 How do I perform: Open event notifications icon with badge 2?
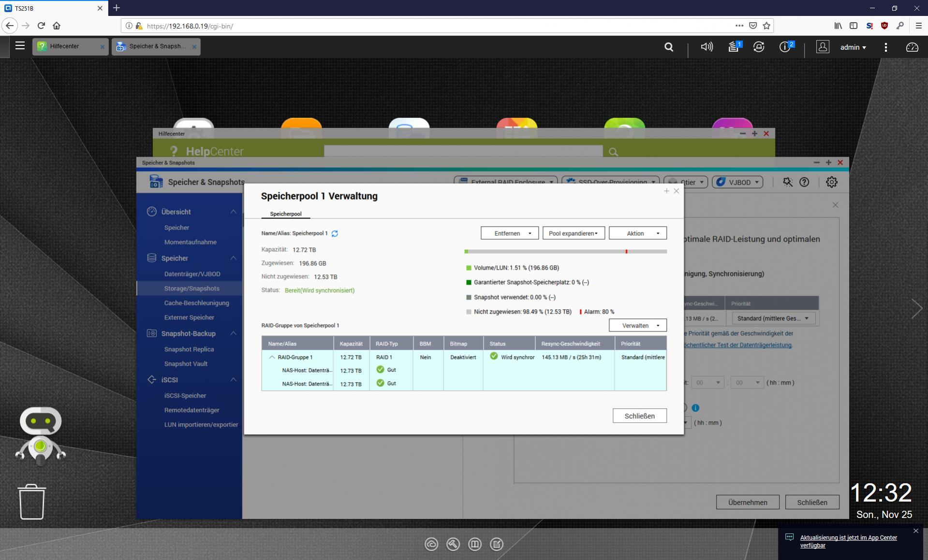[786, 46]
